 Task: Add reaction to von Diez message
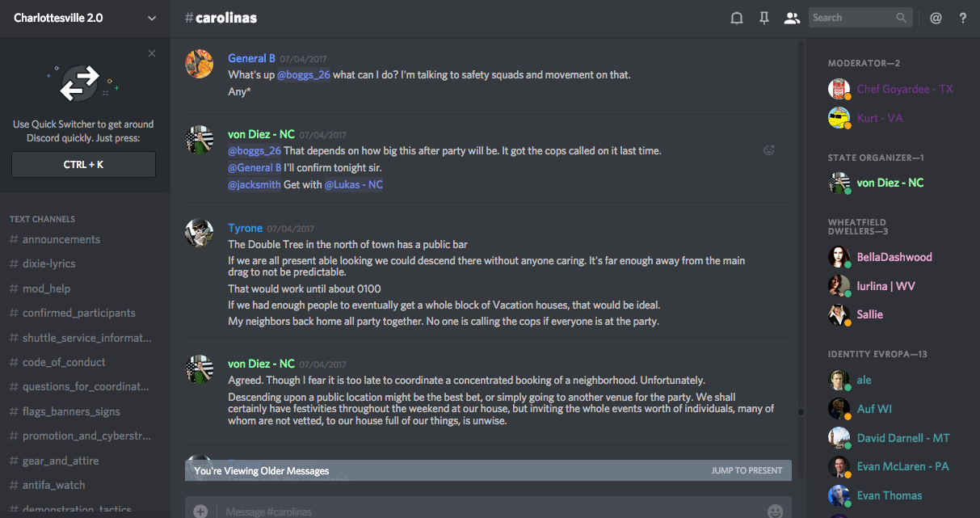pyautogui.click(x=769, y=150)
